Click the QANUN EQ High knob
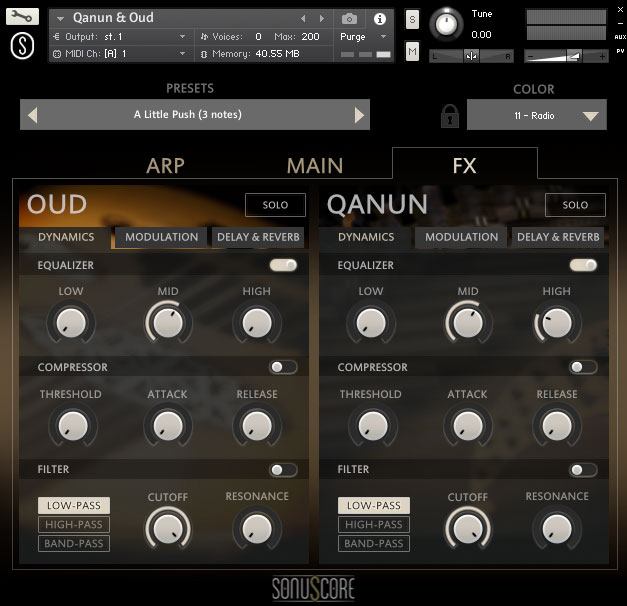Screen dimensions: 627x606 (x=557, y=323)
